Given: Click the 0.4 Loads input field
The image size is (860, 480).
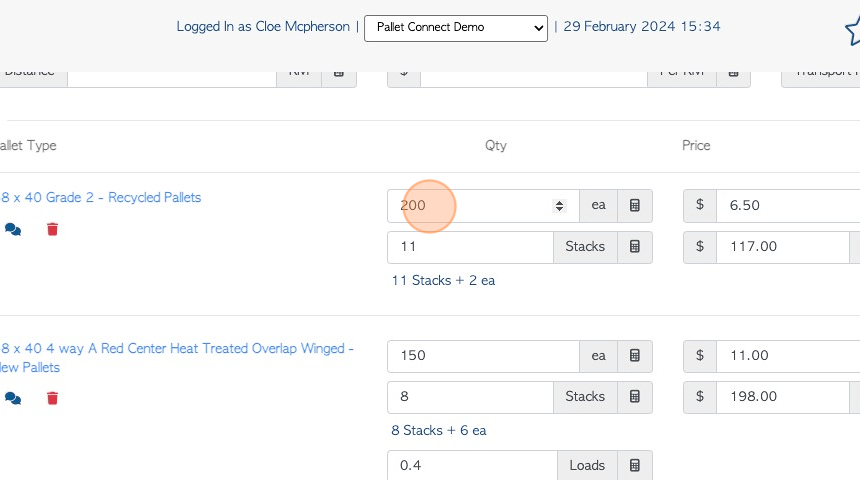Looking at the screenshot, I should click(x=472, y=466).
